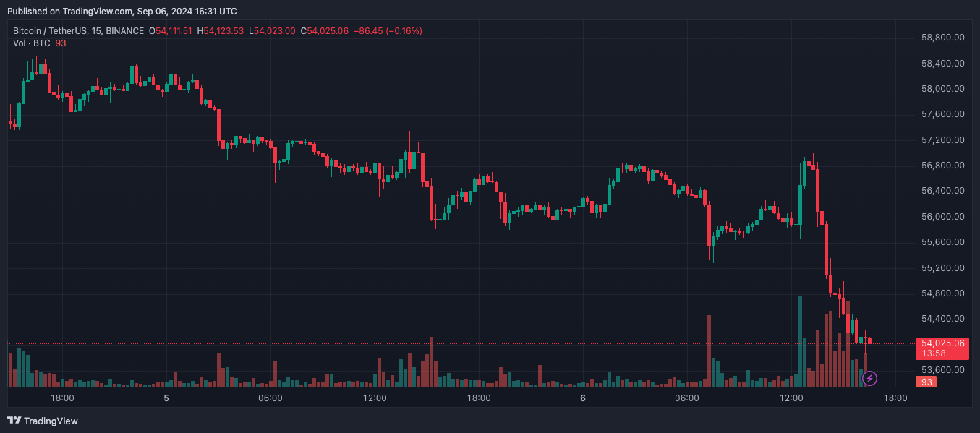The image size is (980, 433).
Task: Select date marker 5 on time axis
Action: tap(166, 398)
